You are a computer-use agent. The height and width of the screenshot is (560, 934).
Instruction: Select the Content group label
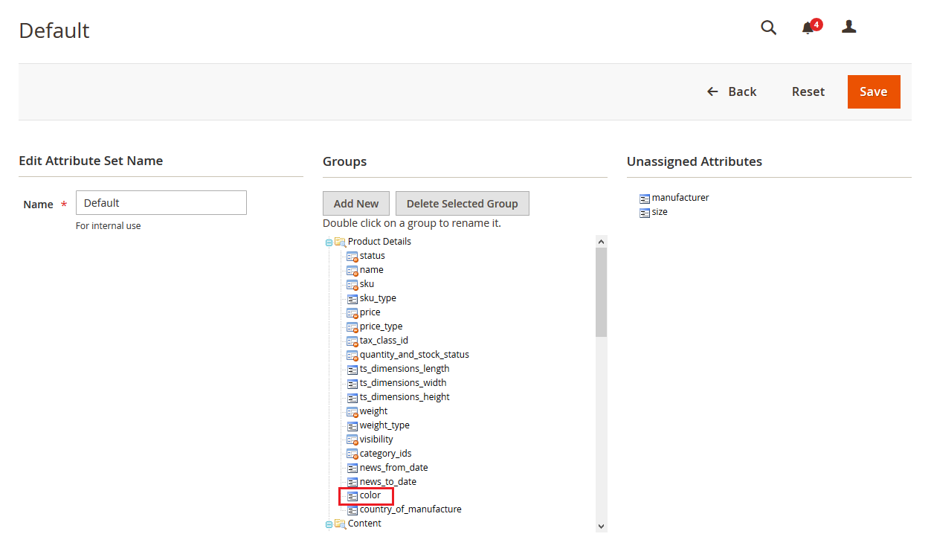(364, 524)
